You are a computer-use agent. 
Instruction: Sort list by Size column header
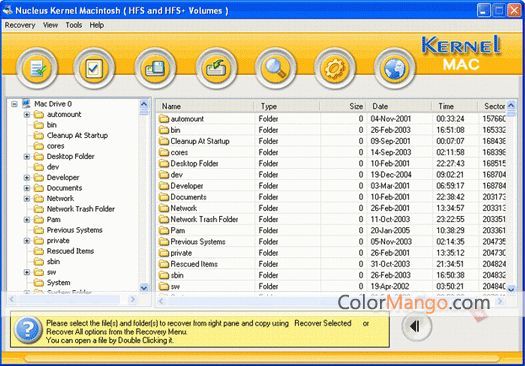click(343, 106)
